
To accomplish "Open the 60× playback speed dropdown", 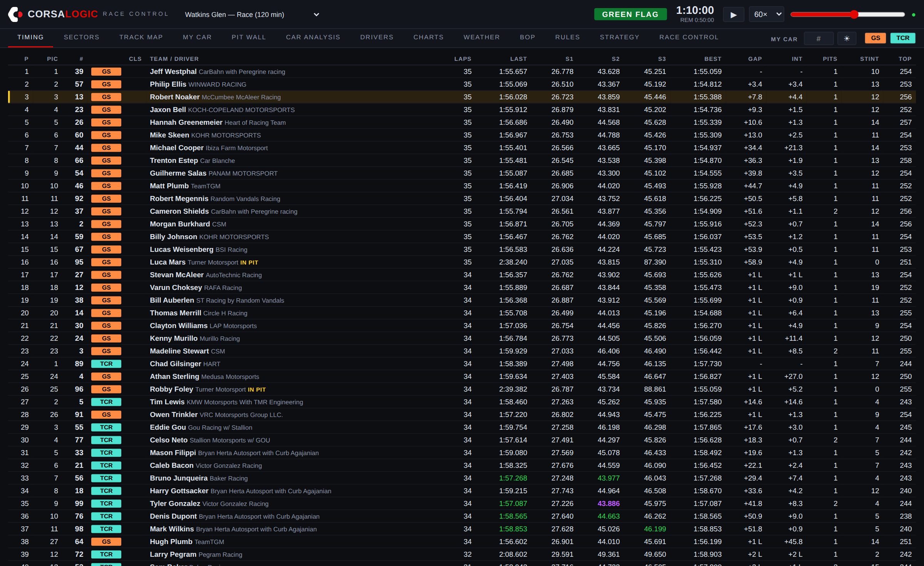I will point(766,15).
